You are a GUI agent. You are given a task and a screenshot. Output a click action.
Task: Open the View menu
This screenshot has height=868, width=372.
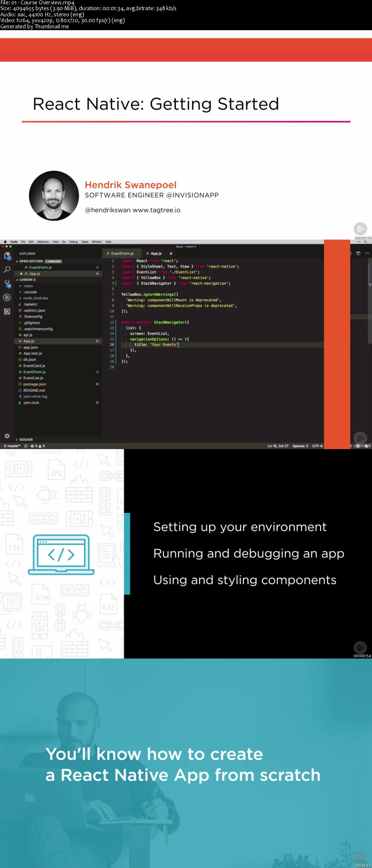pyautogui.click(x=56, y=241)
